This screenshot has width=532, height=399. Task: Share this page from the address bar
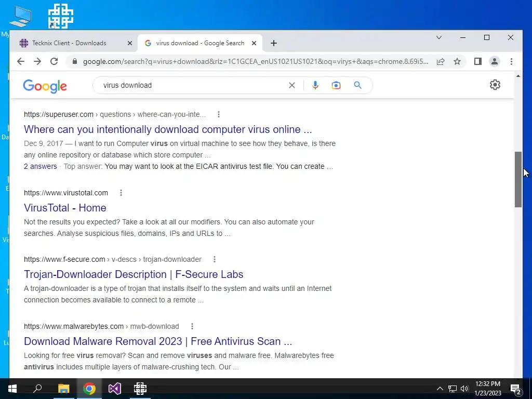441,61
